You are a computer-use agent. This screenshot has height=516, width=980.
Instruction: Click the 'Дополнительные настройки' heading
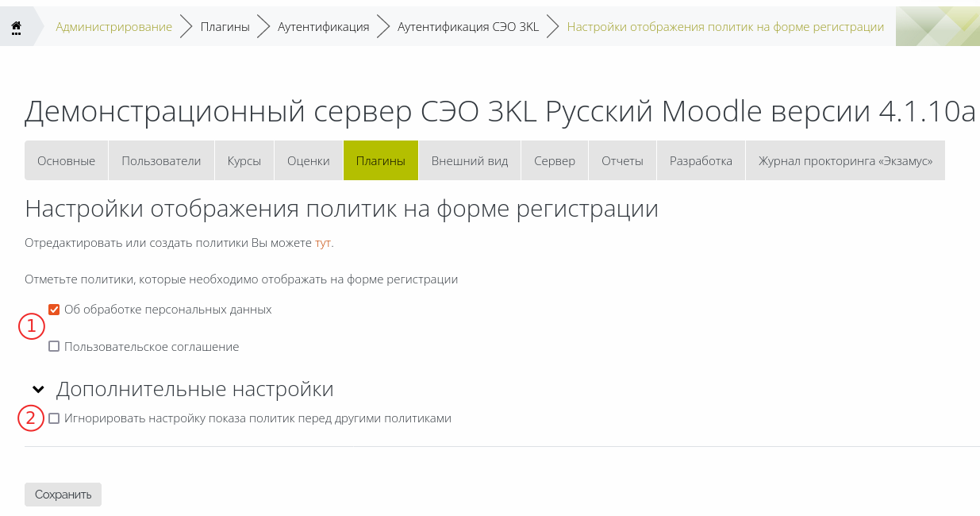(x=194, y=390)
